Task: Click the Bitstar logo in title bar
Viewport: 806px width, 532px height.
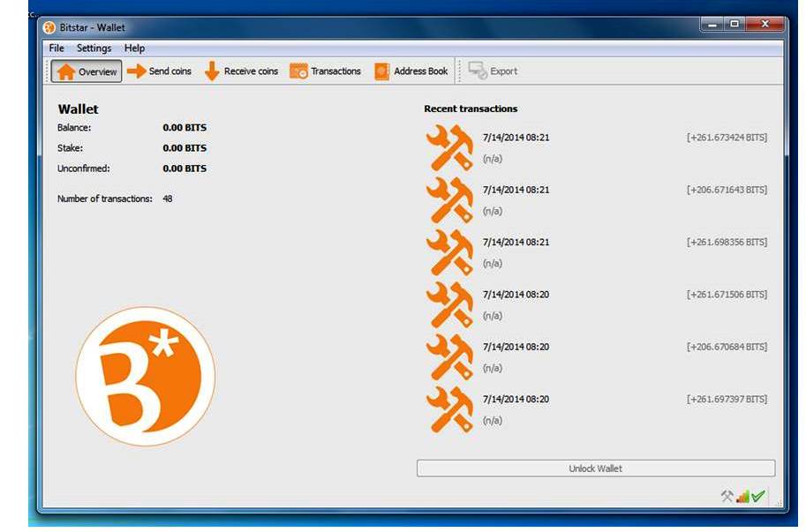Action: coord(49,27)
